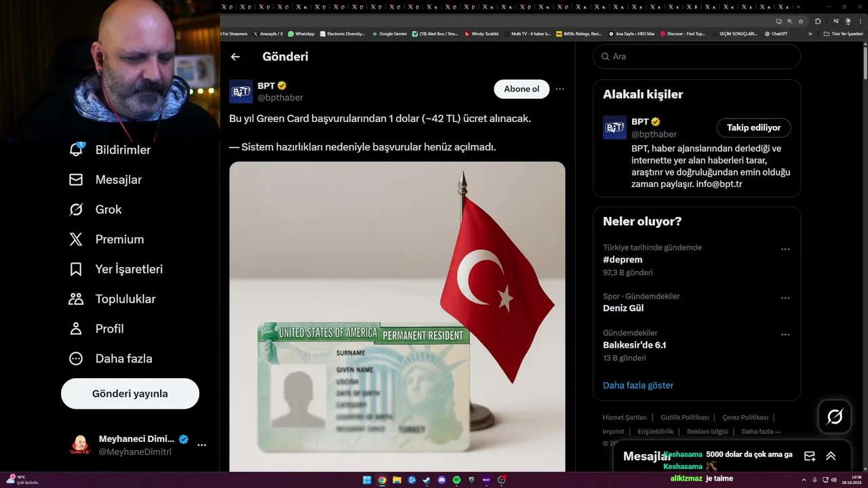
Task: Open Steam from the taskbar
Action: (x=427, y=480)
